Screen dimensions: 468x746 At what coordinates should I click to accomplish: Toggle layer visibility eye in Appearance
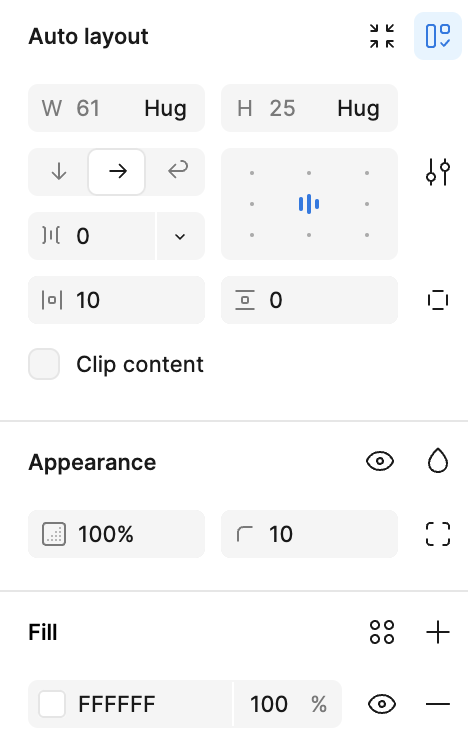tap(380, 461)
